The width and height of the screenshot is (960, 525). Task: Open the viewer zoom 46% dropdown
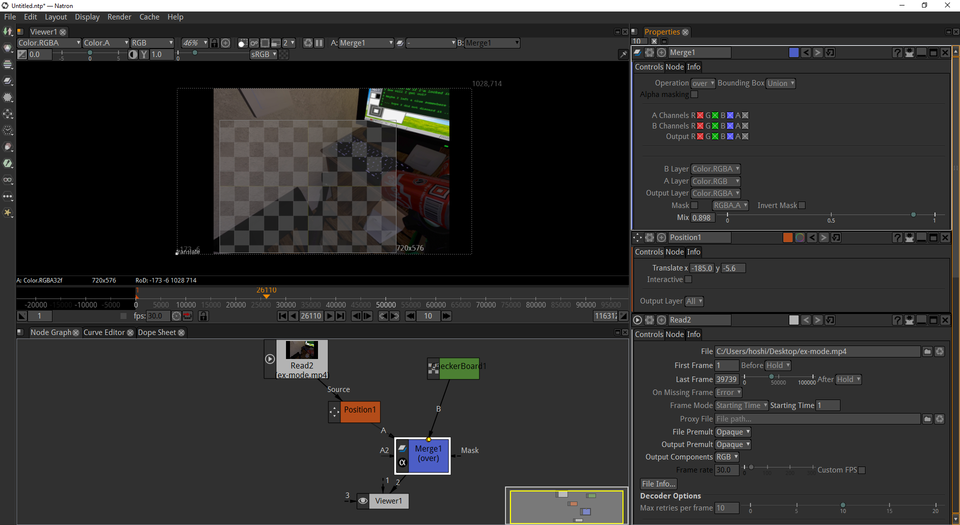(x=194, y=43)
